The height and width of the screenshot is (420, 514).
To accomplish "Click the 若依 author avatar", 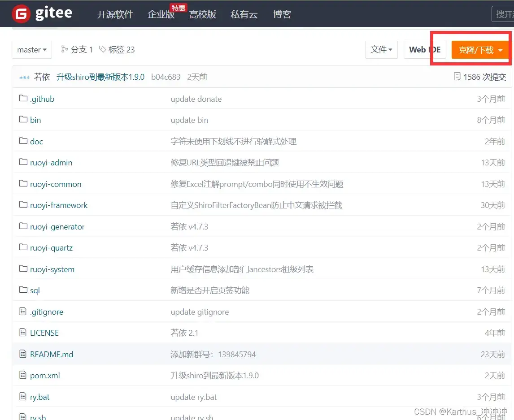I will pos(25,77).
